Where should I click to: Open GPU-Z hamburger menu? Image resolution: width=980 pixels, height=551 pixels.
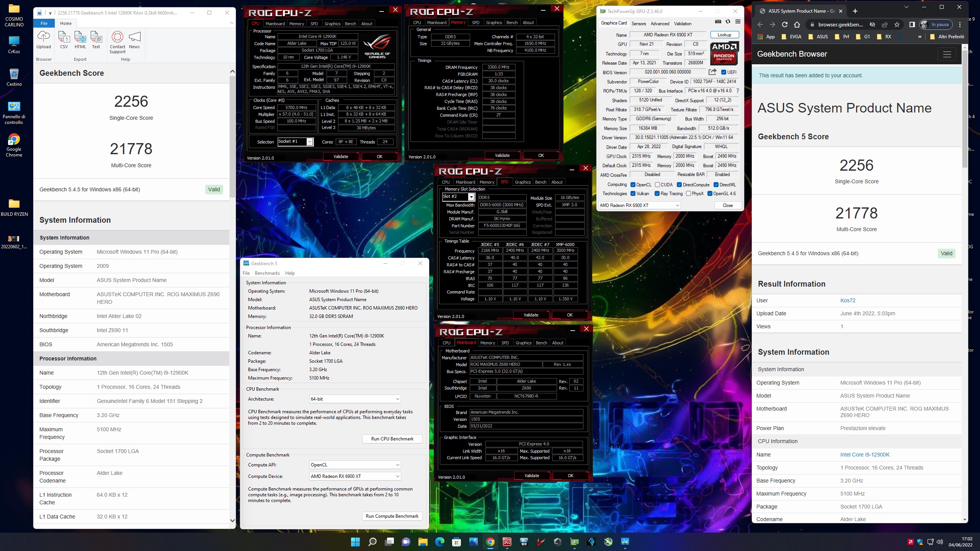pos(738,22)
